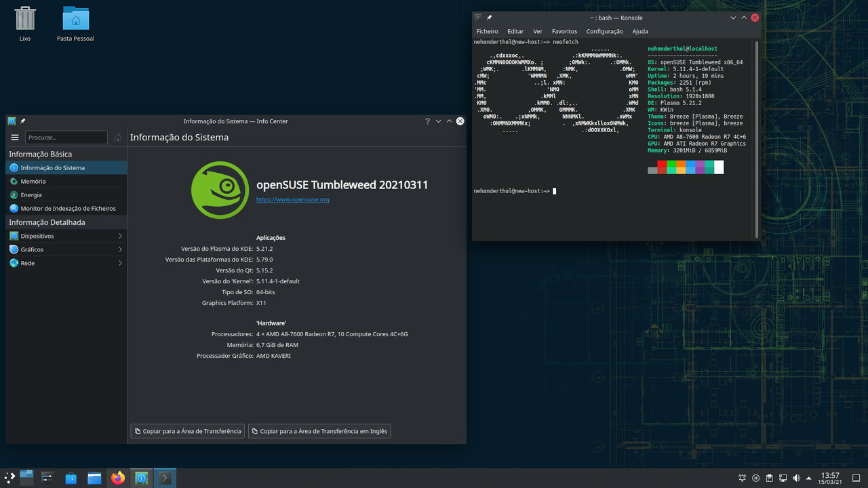The width and height of the screenshot is (868, 488).
Task: Open Favoritos menu in Konsole
Action: click(564, 31)
